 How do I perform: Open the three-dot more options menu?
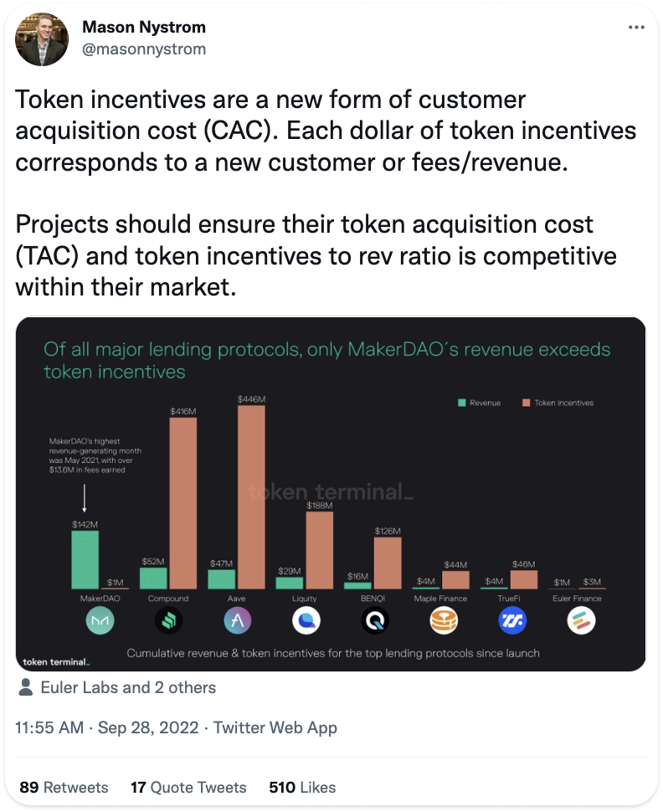coord(636,27)
